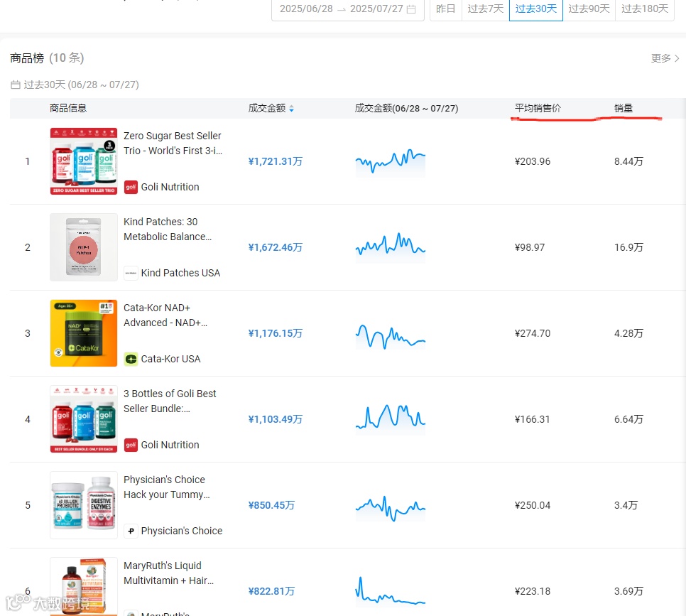Screen dimensions: 686x616
Task: Select the 昨日 time tab
Action: click(446, 9)
